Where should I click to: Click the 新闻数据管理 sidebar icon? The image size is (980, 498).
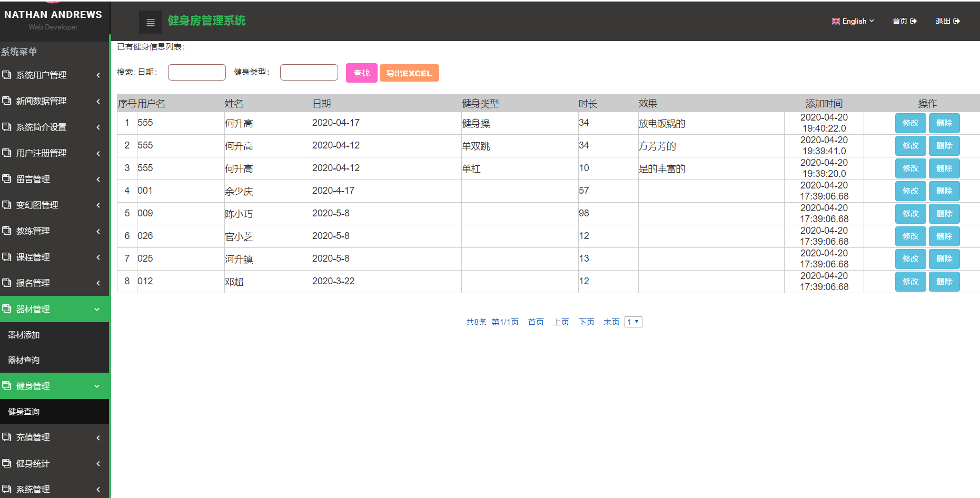[x=7, y=101]
